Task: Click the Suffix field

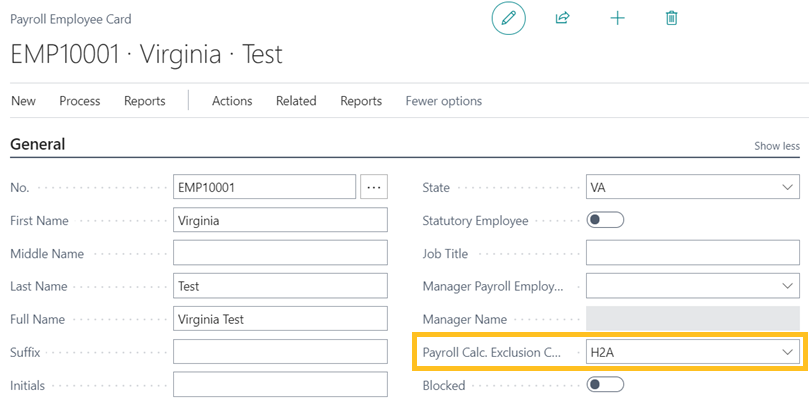Action: (280, 352)
